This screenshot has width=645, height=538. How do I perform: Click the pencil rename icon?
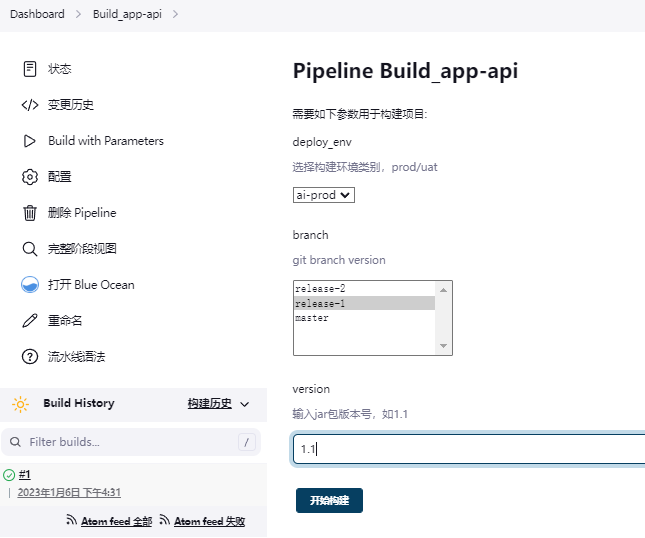point(30,320)
